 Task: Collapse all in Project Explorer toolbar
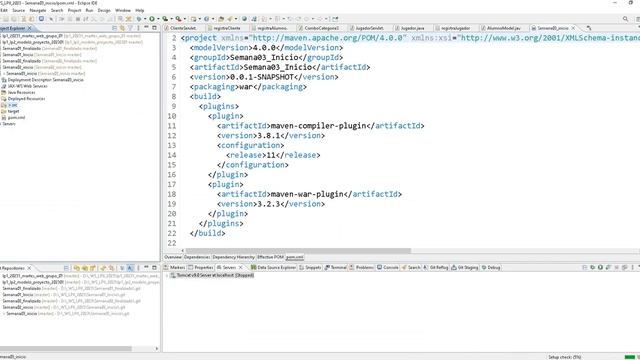point(114,28)
